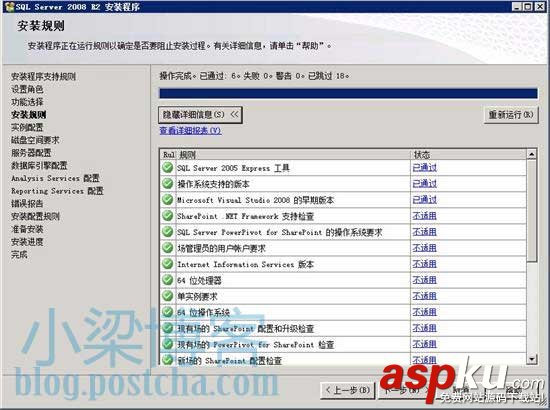
Task: Click green check icon for 操作系统支持的版本
Action: point(168,183)
